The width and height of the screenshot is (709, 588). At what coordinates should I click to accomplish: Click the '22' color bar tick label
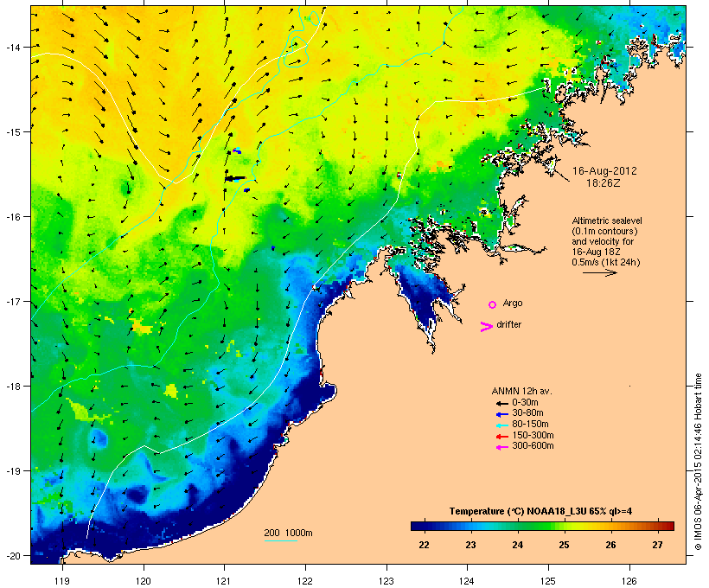pos(424,545)
